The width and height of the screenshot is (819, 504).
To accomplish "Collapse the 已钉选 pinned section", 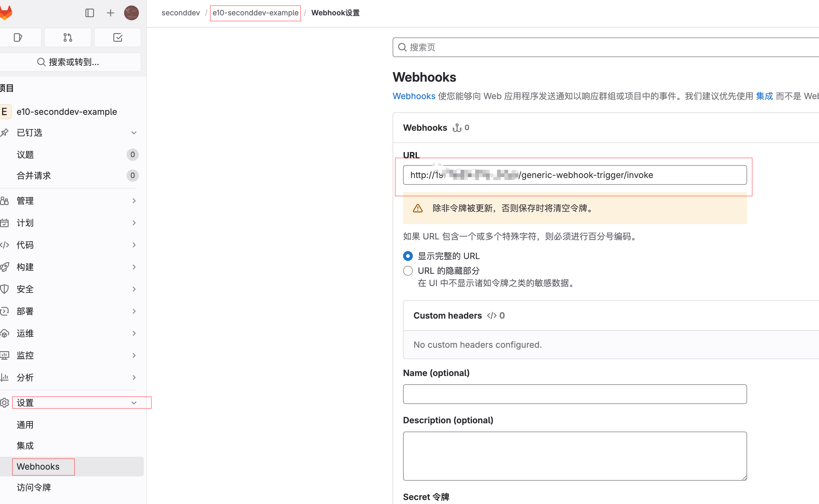I will [134, 132].
